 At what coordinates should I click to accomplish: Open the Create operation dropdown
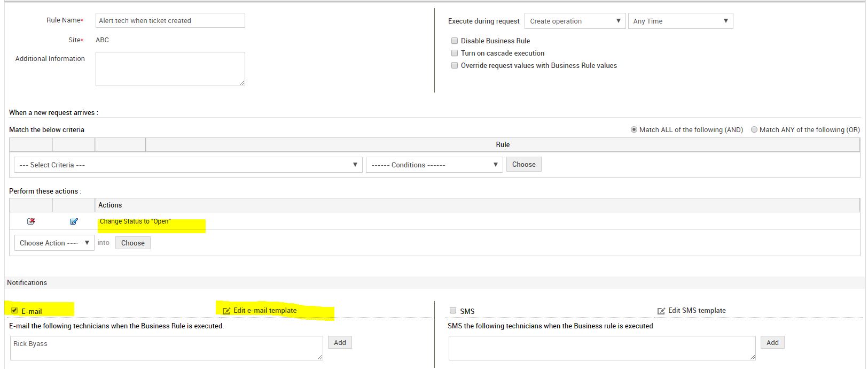point(575,21)
